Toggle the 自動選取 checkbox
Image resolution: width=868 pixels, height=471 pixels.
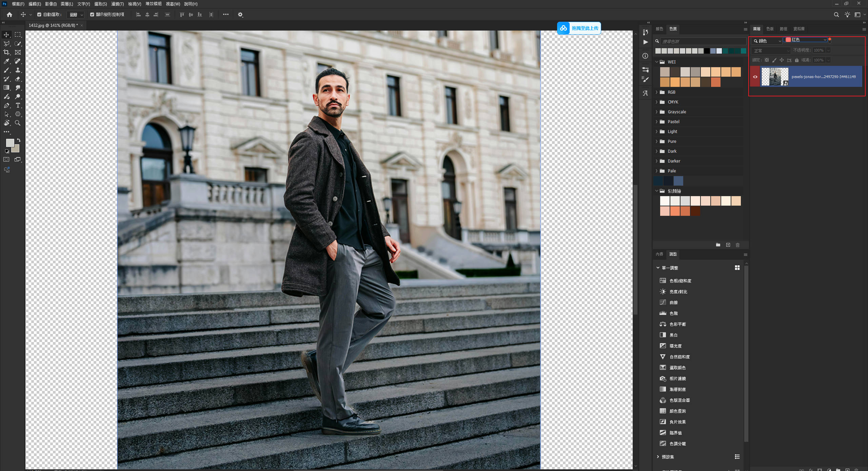click(39, 15)
